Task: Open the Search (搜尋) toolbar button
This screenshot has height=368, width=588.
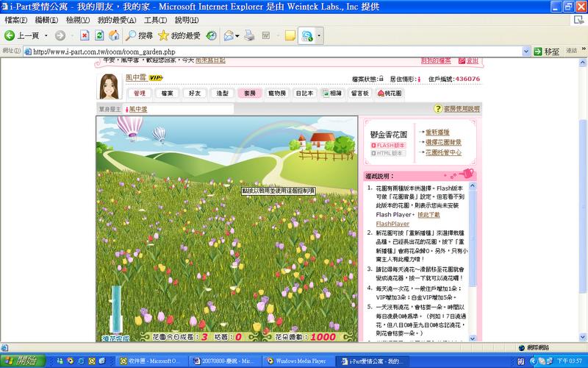Action: [138, 35]
